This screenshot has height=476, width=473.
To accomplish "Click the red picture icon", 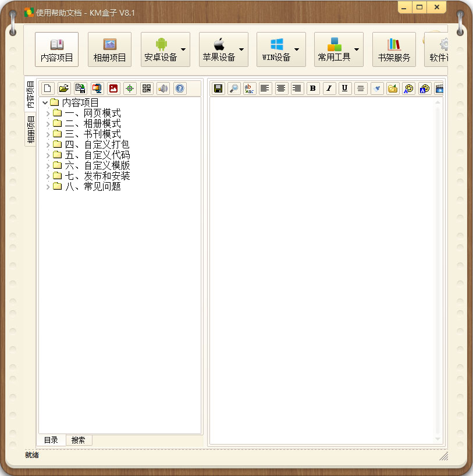I will pyautogui.click(x=113, y=88).
